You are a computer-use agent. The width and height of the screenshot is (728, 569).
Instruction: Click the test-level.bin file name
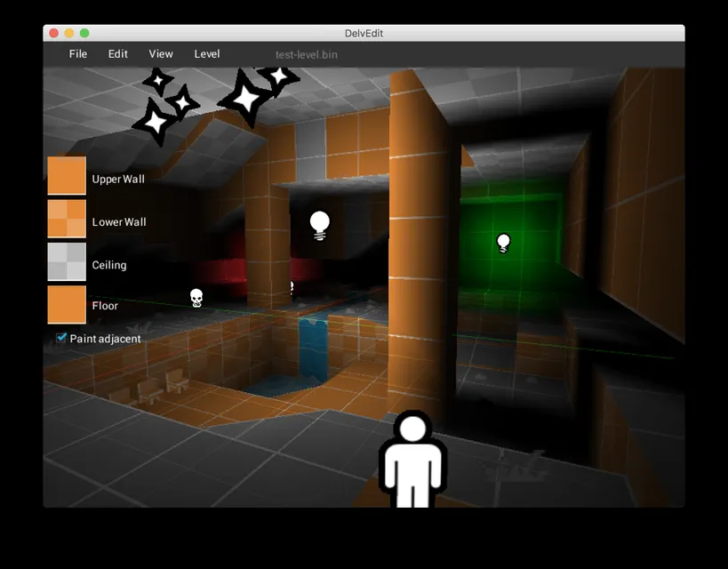click(x=307, y=54)
